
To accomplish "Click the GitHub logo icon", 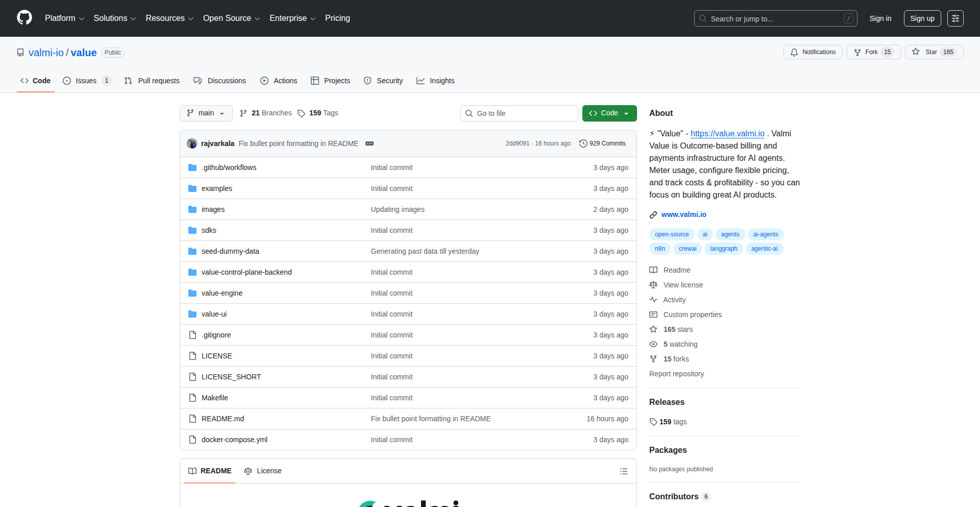I will 24,18.
